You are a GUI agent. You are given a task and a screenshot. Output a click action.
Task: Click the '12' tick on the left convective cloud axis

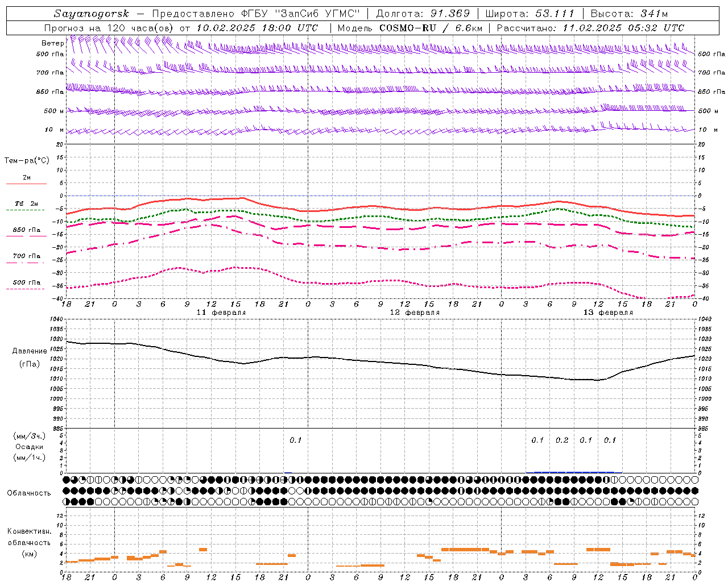(x=60, y=516)
